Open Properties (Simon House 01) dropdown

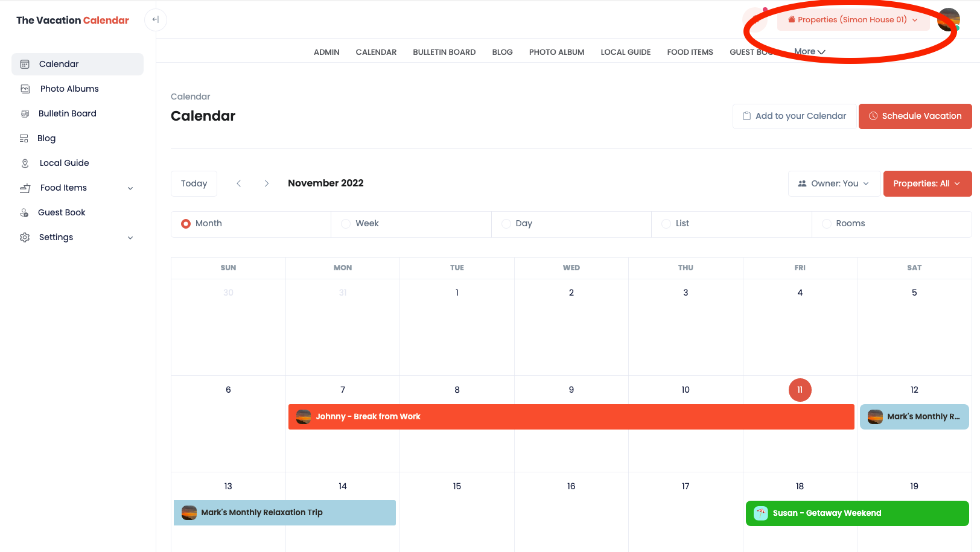853,20
